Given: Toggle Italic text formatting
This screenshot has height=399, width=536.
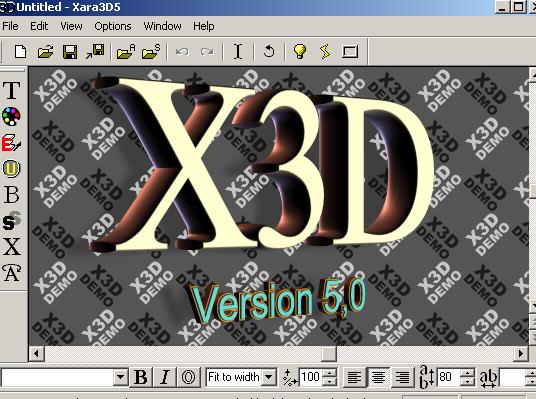Looking at the screenshot, I should 164,377.
